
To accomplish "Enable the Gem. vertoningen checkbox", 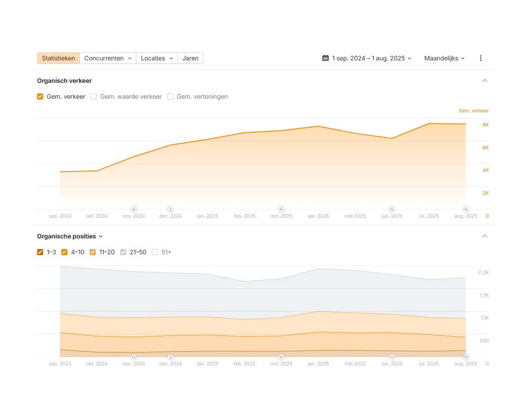I will coord(170,97).
